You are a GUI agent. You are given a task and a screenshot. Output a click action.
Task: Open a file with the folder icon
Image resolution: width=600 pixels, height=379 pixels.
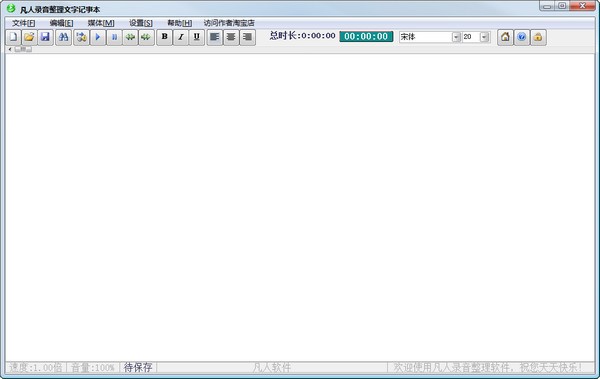[x=29, y=37]
